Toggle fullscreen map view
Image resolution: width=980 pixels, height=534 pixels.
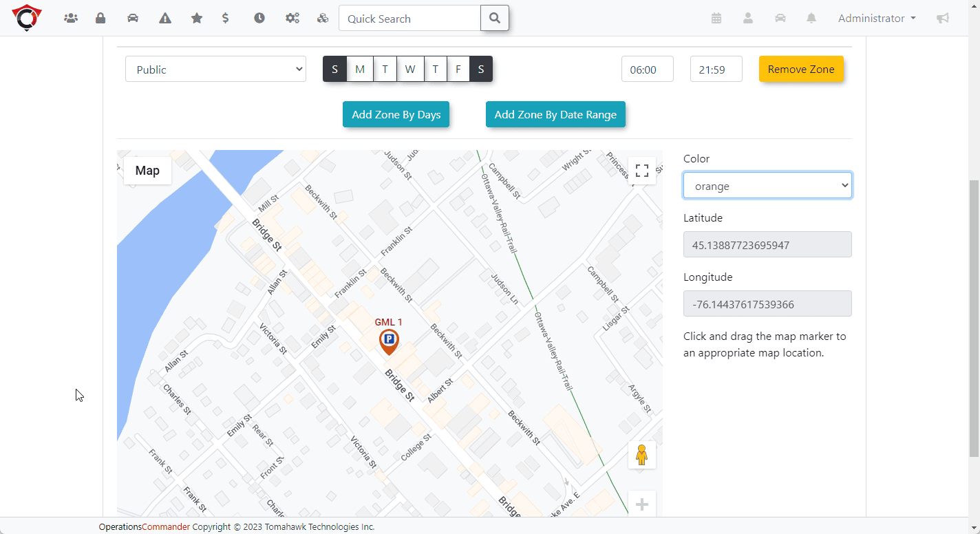pyautogui.click(x=641, y=171)
